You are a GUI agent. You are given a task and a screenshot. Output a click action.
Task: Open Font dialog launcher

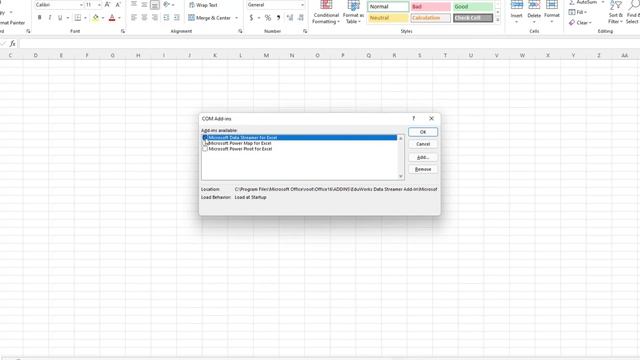pos(123,31)
